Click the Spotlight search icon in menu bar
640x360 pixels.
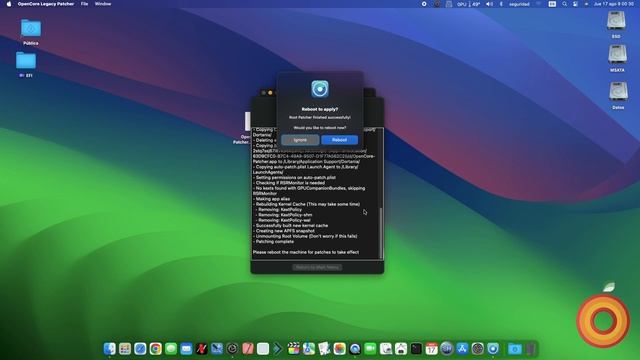564,4
